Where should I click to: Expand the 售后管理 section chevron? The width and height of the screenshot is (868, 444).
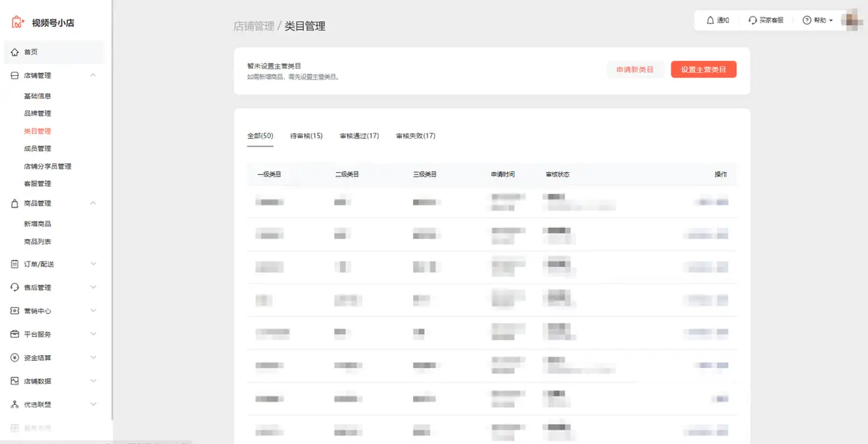[x=93, y=287]
